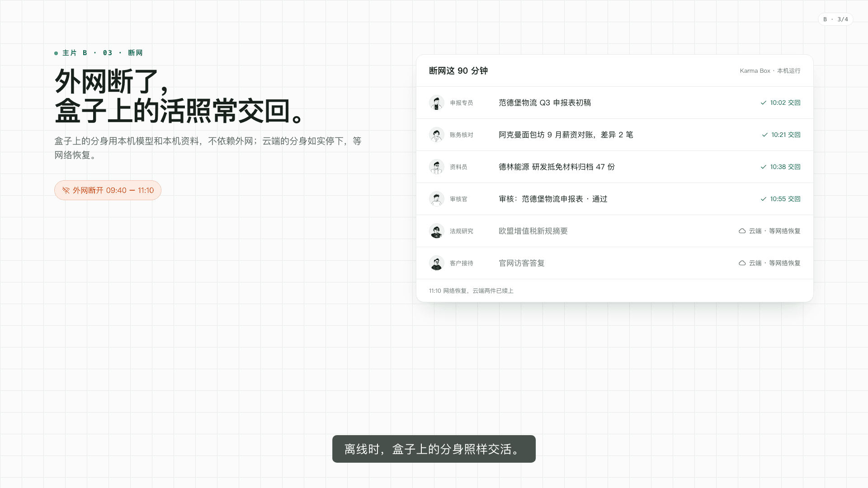Click the 账务核对 avatar icon
This screenshot has width=868, height=488.
point(436,135)
